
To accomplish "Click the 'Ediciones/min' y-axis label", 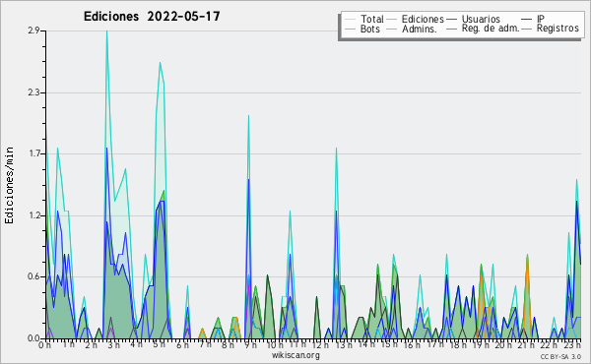I will pos(9,185).
